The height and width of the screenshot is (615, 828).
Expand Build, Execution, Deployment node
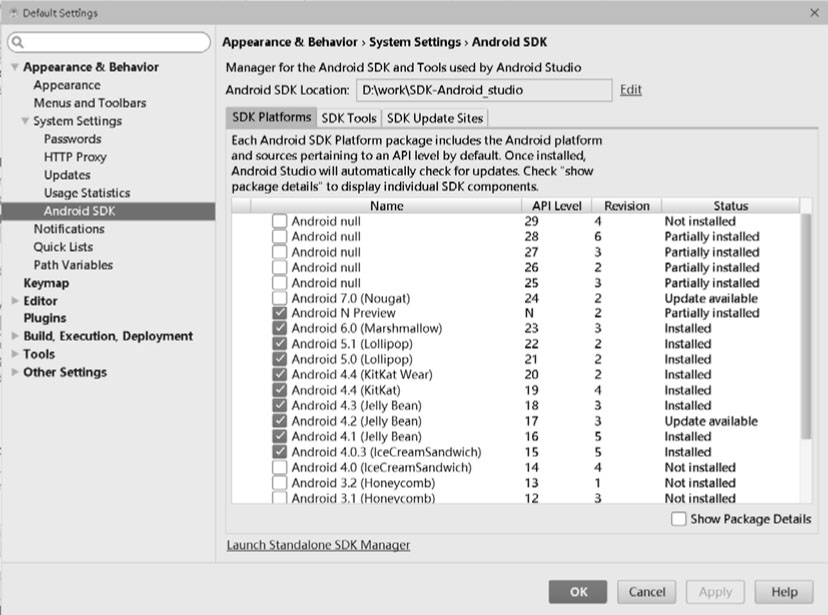(15, 336)
